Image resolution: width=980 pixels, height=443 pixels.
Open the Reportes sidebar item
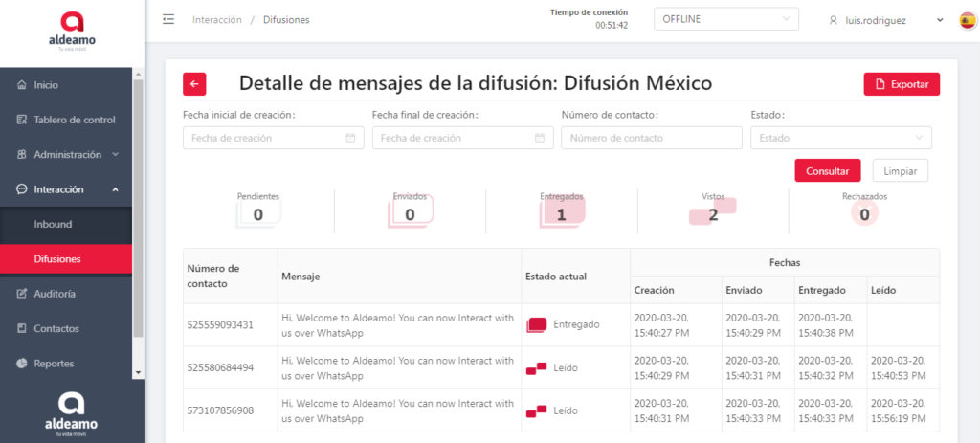54,364
